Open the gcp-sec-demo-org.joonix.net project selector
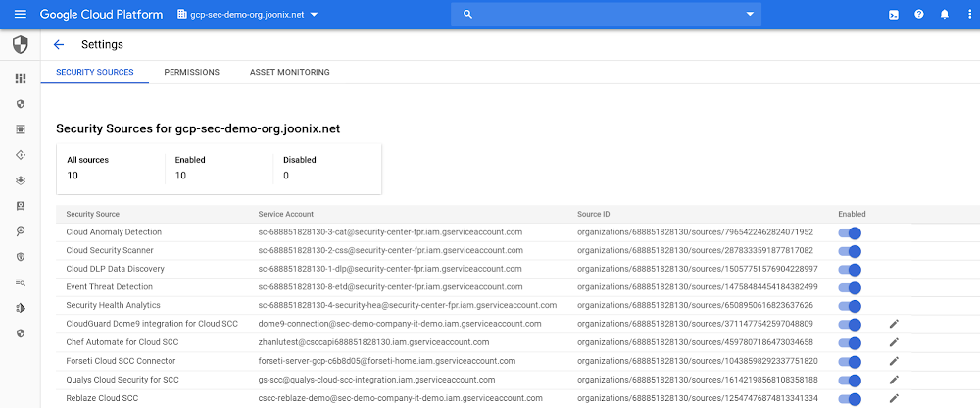This screenshot has height=408, width=980. coord(248,15)
